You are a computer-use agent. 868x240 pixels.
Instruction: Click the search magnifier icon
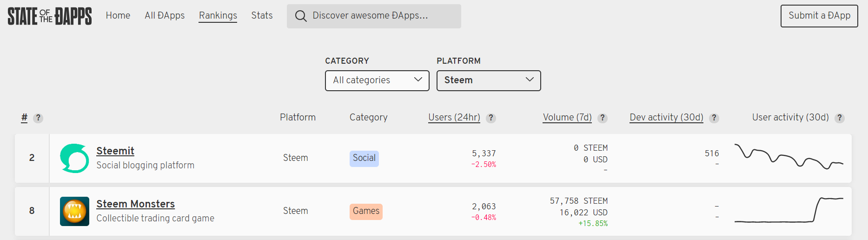[x=301, y=16]
